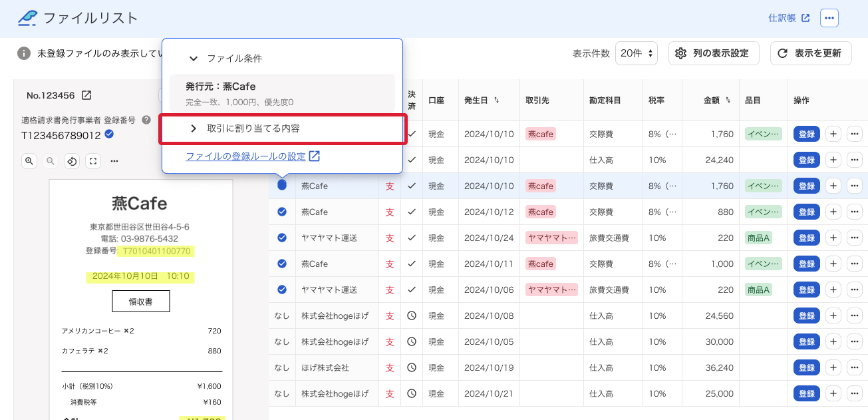
Task: Click the clock status icon on 30,000 row
Action: (412, 341)
